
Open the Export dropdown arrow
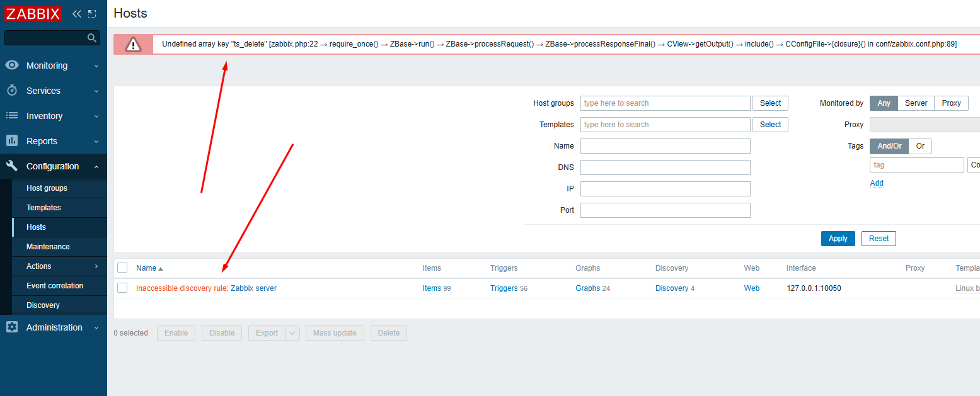(x=292, y=333)
